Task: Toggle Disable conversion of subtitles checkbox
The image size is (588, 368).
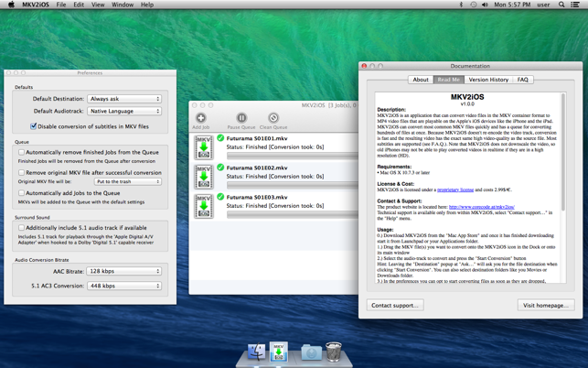Action: point(33,126)
